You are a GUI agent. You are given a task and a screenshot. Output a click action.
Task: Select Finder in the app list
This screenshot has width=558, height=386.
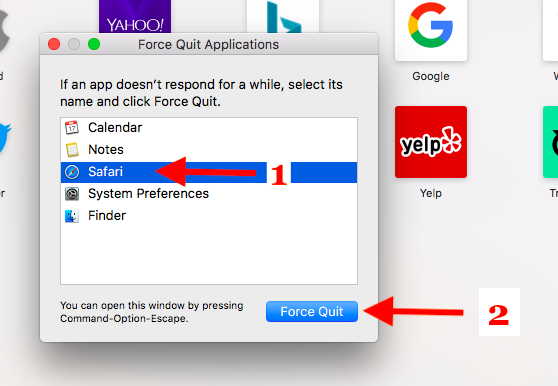point(209,216)
